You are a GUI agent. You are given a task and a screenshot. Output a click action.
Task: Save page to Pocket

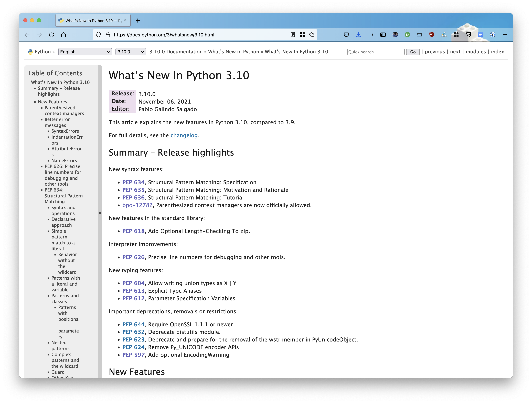[346, 34]
